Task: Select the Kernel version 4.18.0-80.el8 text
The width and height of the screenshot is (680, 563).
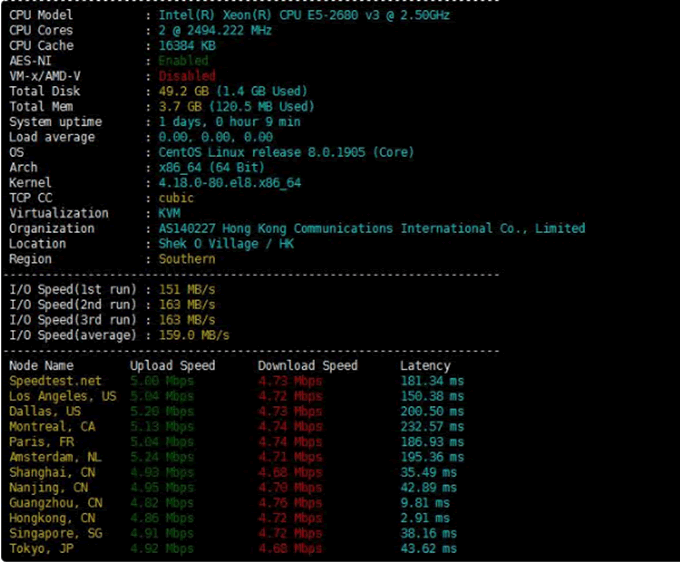Action: click(229, 183)
